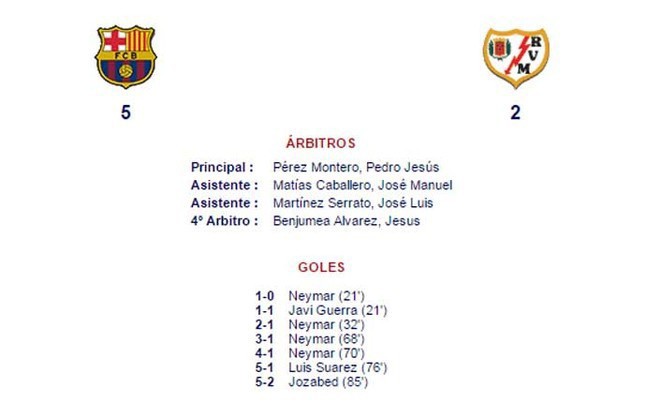Image resolution: width=646 pixels, height=403 pixels.
Task: Click Barcelona's score of 5
Action: (125, 113)
